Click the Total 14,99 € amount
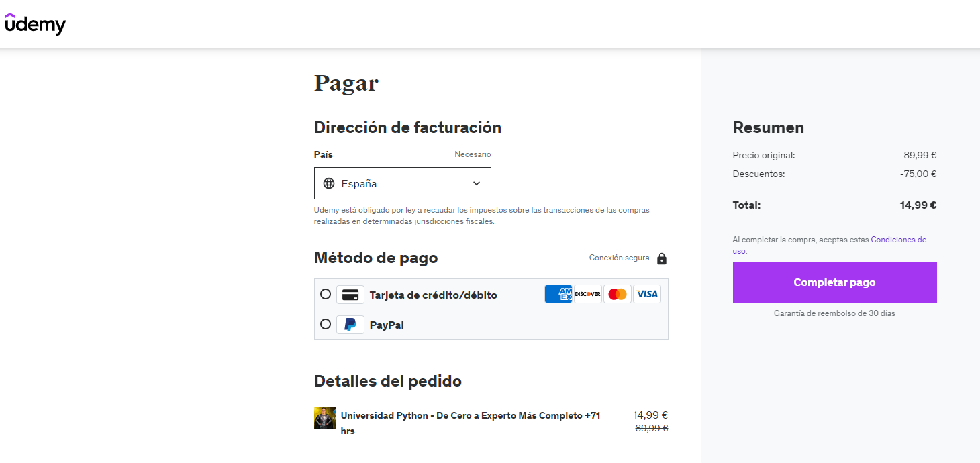Image resolution: width=980 pixels, height=463 pixels. (x=918, y=205)
